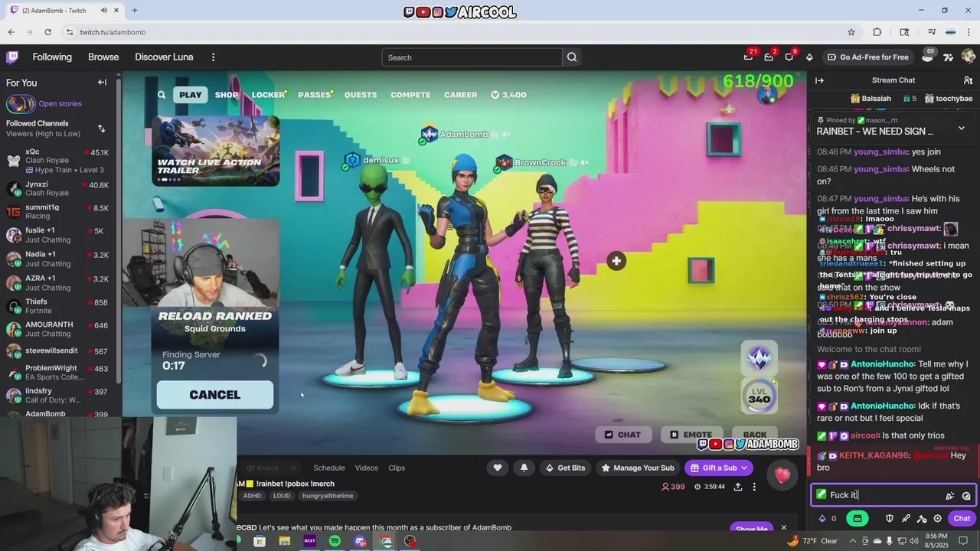Open the Following tab
The width and height of the screenshot is (980, 551).
52,57
